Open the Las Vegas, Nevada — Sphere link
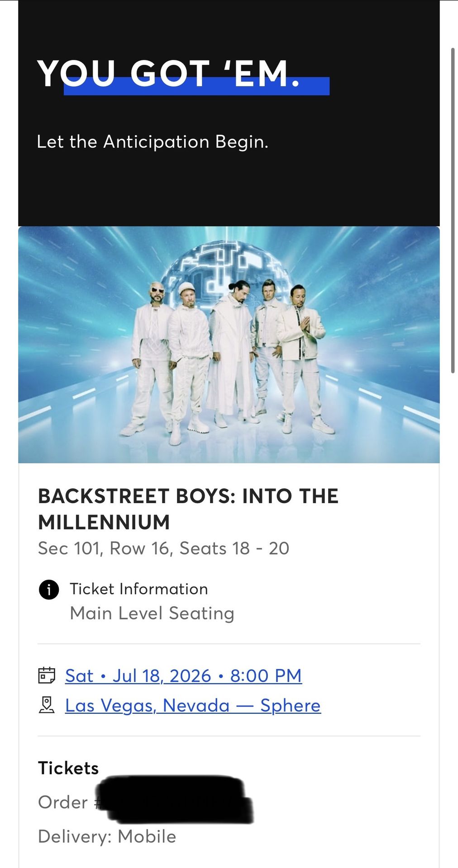Viewport: 458px width, 868px height. coord(193,706)
